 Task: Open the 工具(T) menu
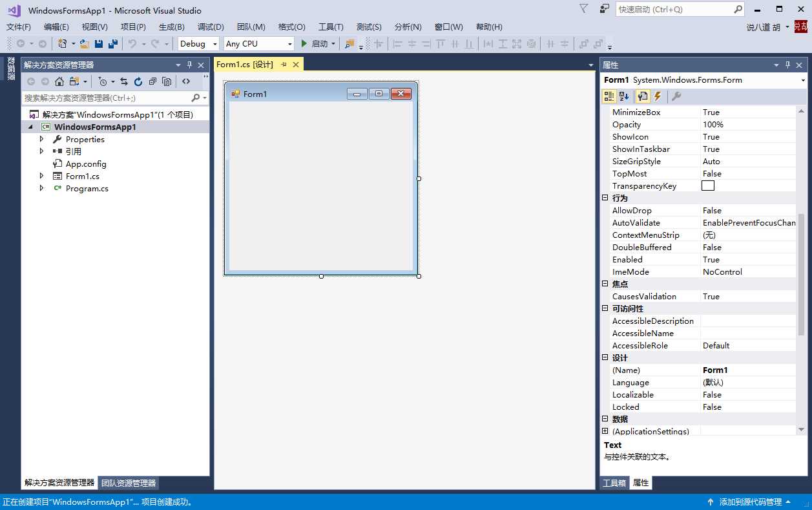331,27
